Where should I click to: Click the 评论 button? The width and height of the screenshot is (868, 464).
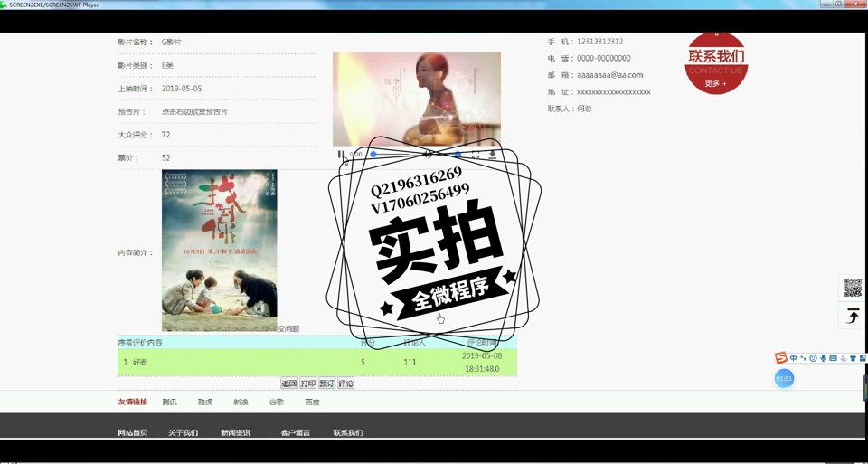345,384
